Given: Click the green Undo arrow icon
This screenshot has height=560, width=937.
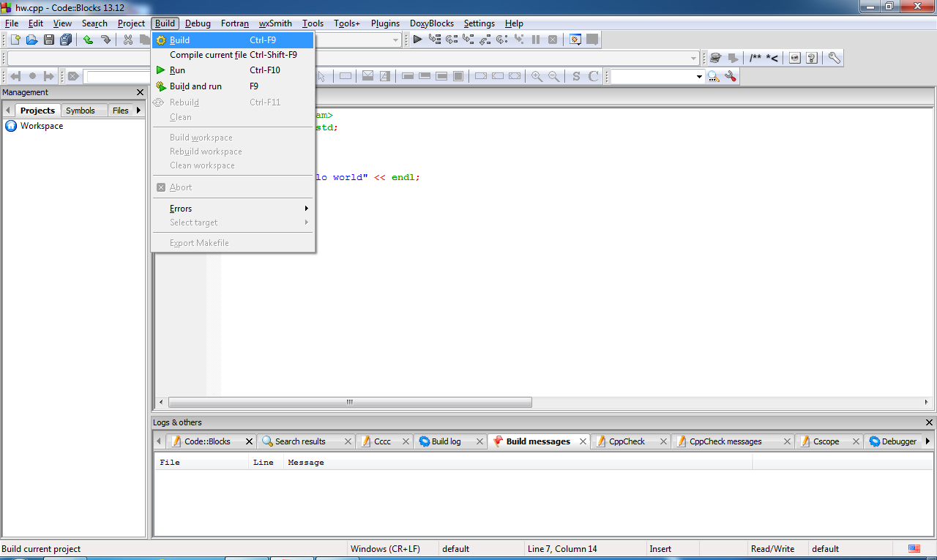Looking at the screenshot, I should [89, 40].
